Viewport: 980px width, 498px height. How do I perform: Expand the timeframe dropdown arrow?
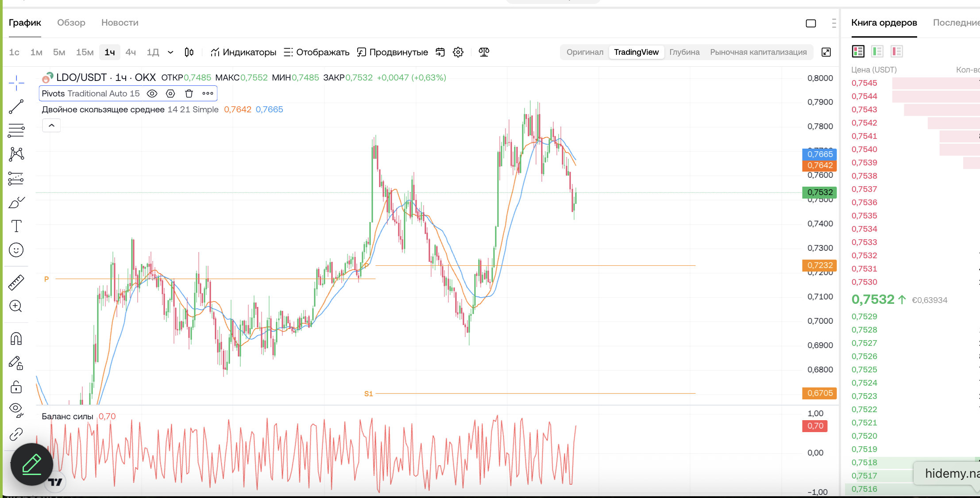[x=170, y=52]
